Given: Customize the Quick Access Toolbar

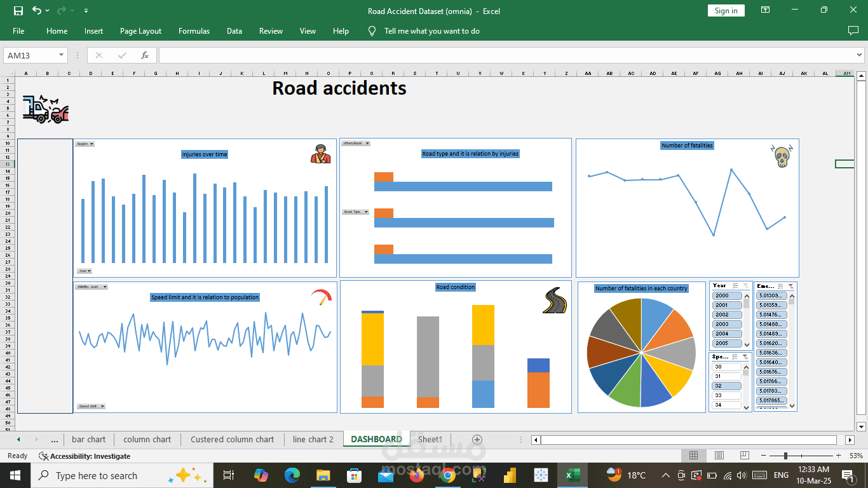Looking at the screenshot, I should (x=86, y=11).
